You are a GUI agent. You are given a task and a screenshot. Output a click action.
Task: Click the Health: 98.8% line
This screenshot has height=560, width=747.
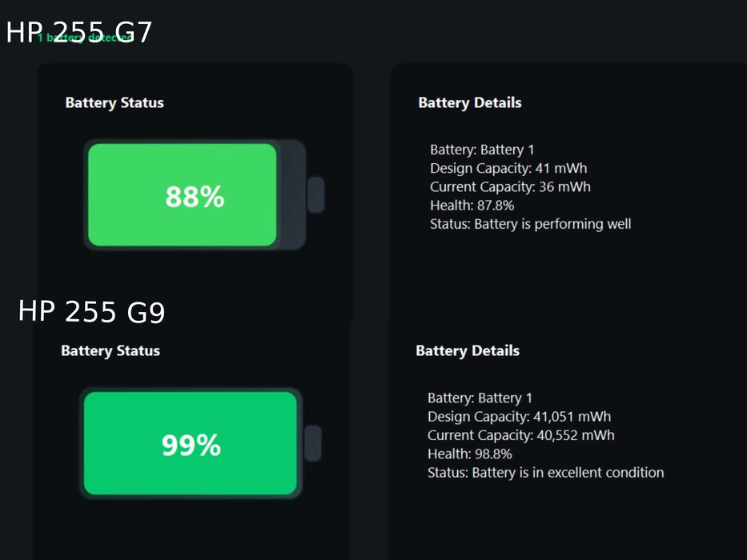pos(470,454)
